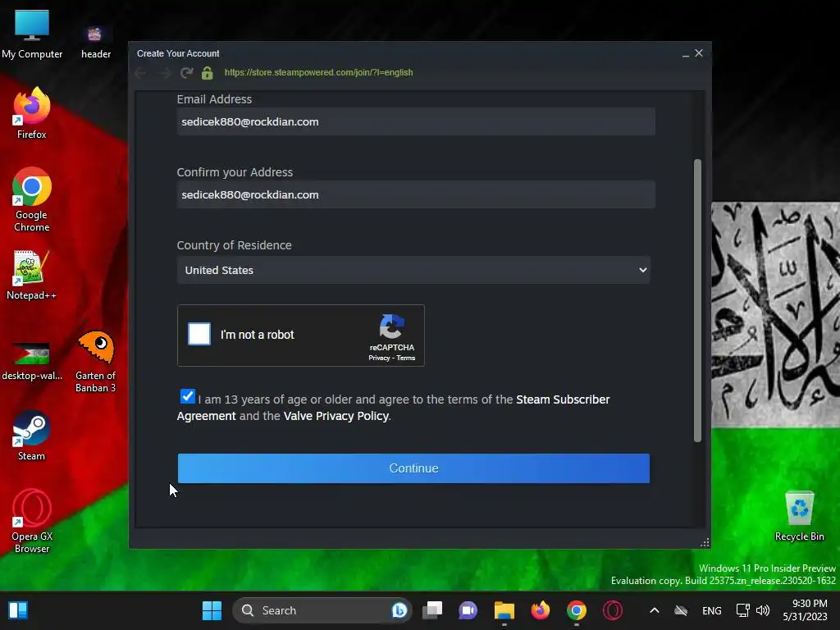Open the Chat app on taskbar
The height and width of the screenshot is (630, 840).
click(x=468, y=610)
